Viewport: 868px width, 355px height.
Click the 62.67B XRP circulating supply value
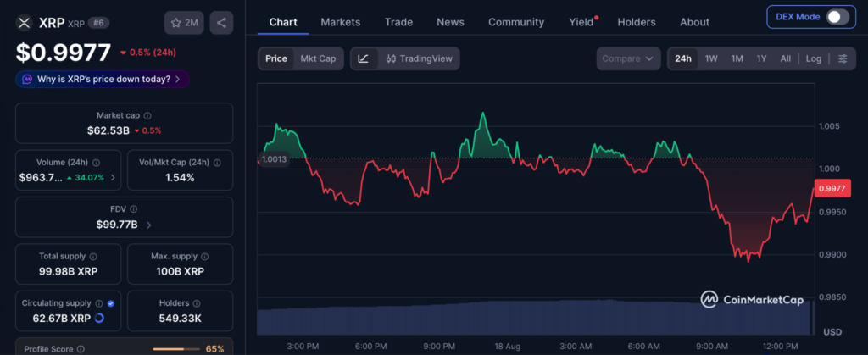[61, 319]
